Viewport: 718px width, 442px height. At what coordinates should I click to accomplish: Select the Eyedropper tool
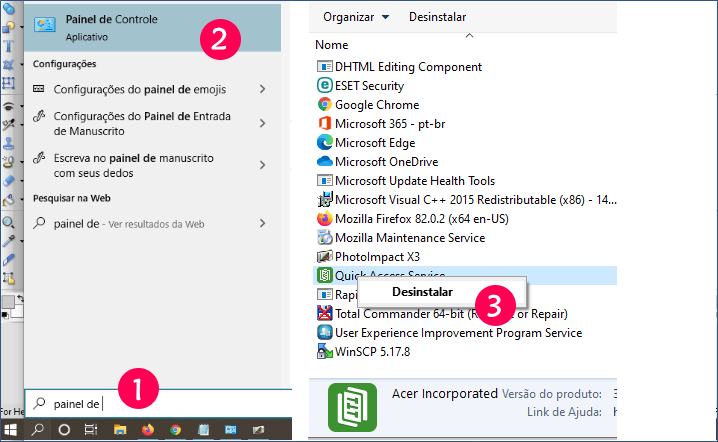8,240
